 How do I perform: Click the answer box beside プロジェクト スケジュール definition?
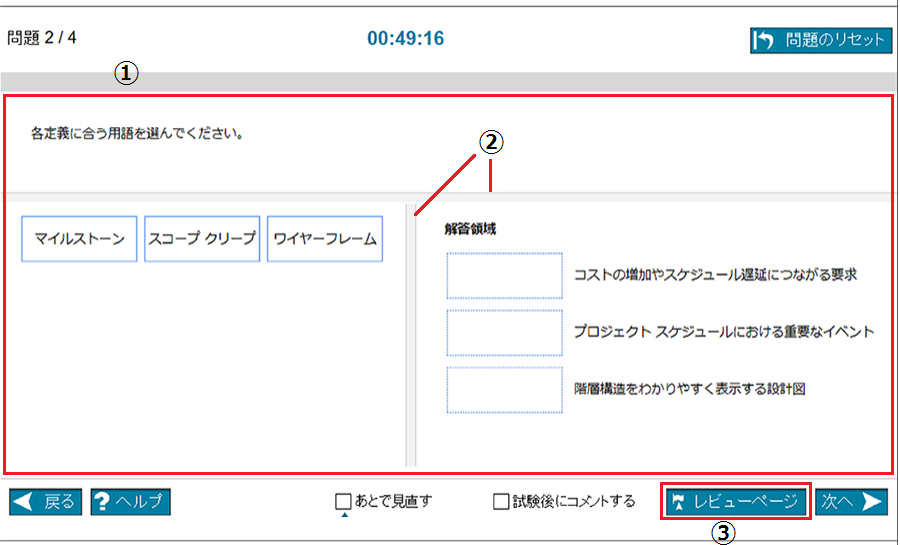click(504, 333)
